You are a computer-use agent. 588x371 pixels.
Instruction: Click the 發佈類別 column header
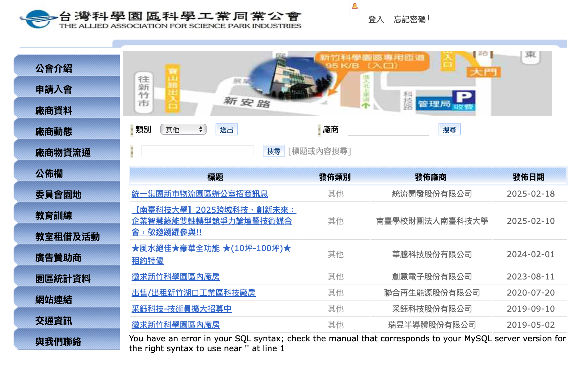(335, 177)
